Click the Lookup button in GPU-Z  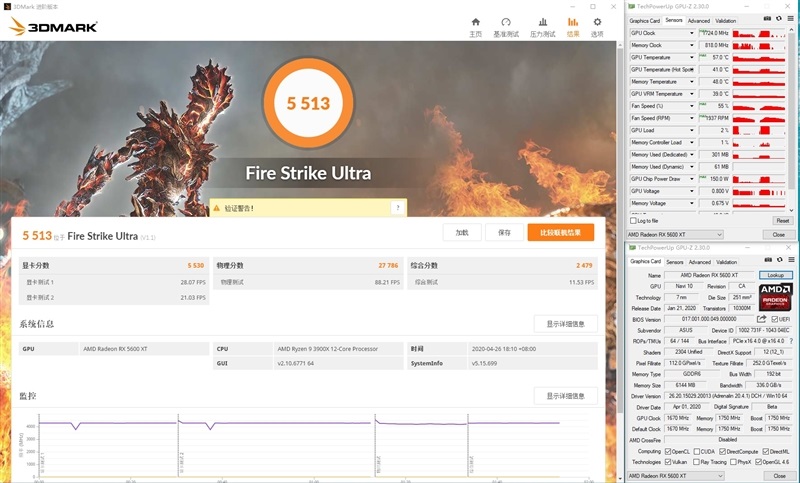[775, 275]
